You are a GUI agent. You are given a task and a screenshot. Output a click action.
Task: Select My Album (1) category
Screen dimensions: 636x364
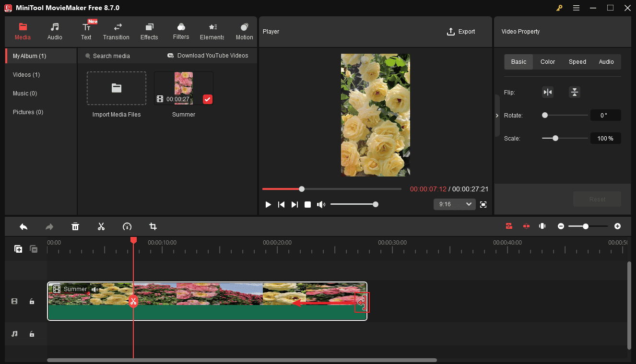pyautogui.click(x=41, y=56)
